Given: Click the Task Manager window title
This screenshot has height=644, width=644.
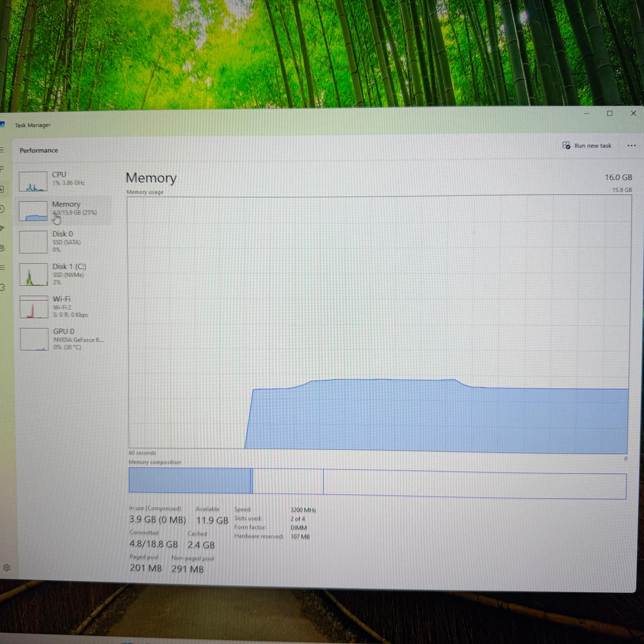Looking at the screenshot, I should [x=33, y=125].
